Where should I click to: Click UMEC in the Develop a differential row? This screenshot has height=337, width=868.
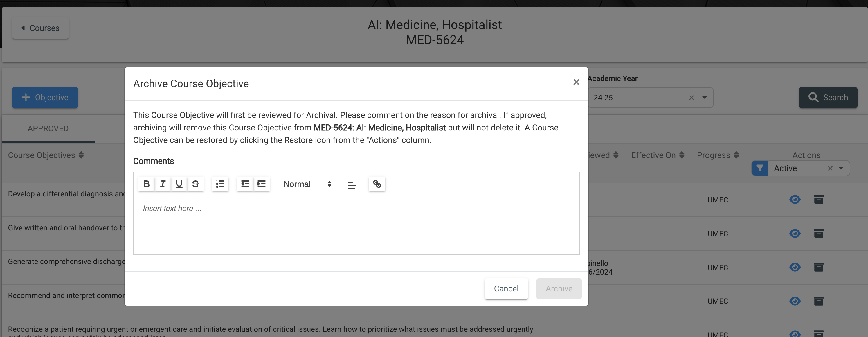[717, 200]
